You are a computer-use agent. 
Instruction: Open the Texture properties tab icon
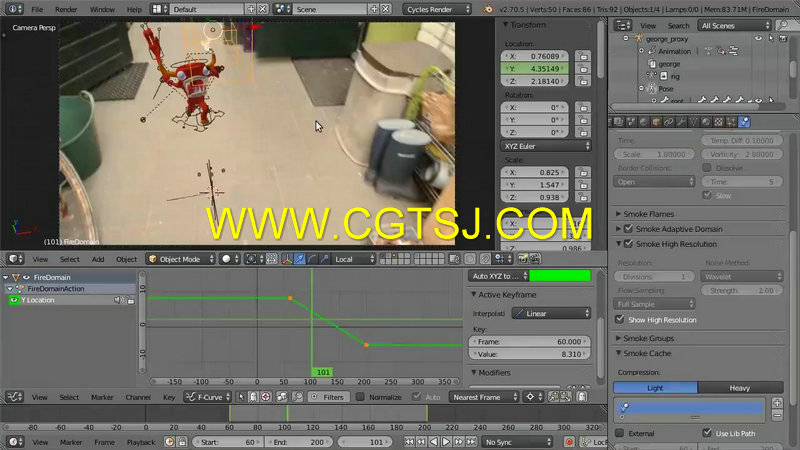tap(718, 122)
